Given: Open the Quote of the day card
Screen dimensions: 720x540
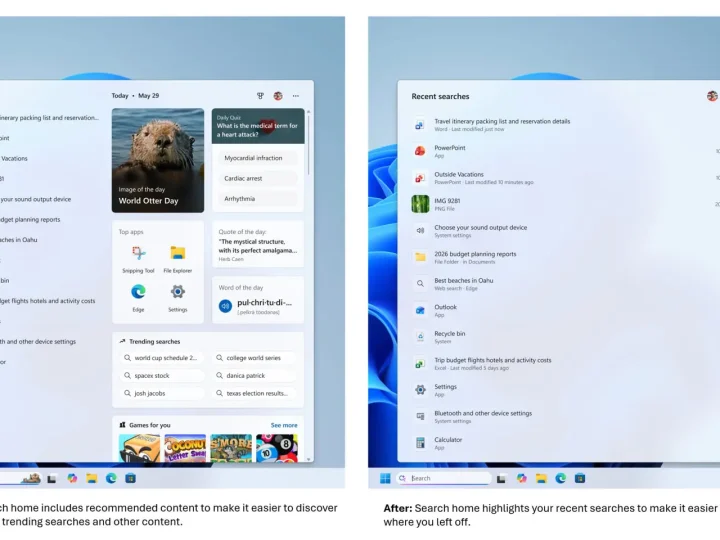Looking at the screenshot, I should point(258,244).
